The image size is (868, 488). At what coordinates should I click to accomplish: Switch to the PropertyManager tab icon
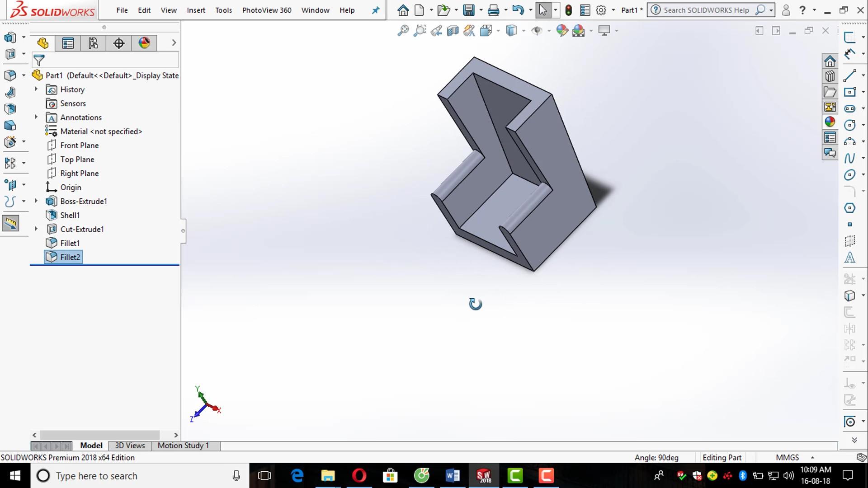click(x=68, y=43)
